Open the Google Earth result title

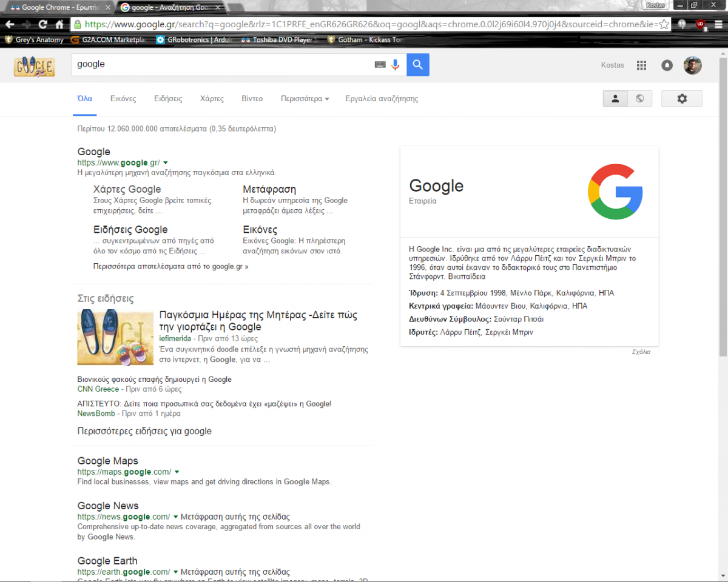[x=107, y=561]
